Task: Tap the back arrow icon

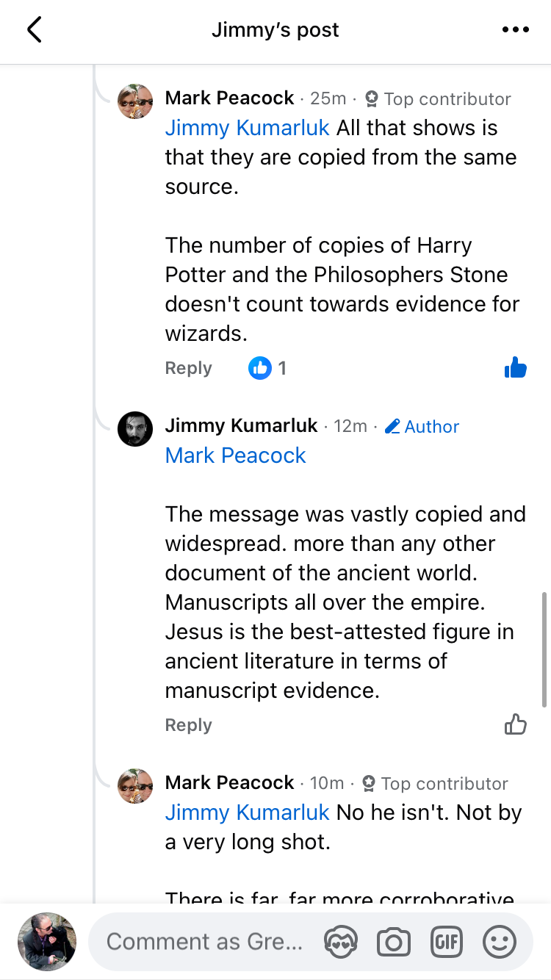Action: (35, 30)
